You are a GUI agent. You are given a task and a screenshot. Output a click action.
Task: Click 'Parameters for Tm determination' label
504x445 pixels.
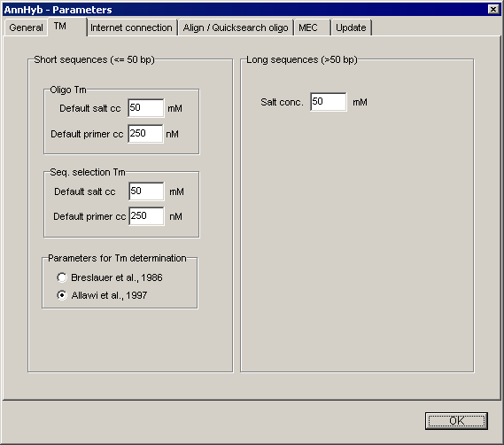pos(117,258)
